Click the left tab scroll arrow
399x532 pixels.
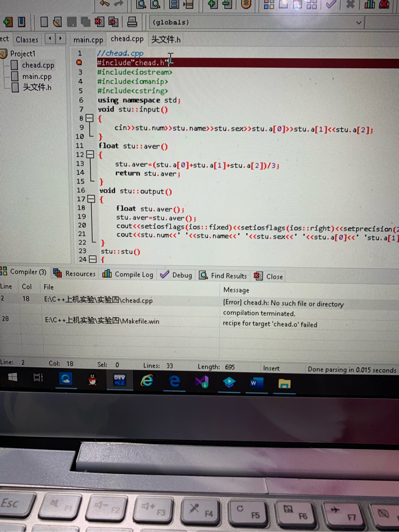tap(50, 39)
